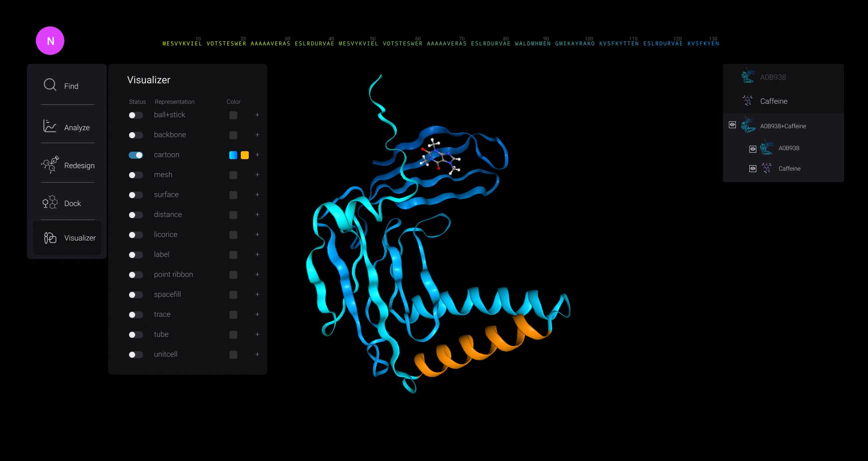Screen dimensions: 868x461
Task: Hide the A0B938+Caffeine complex with eye icon
Action: (732, 125)
